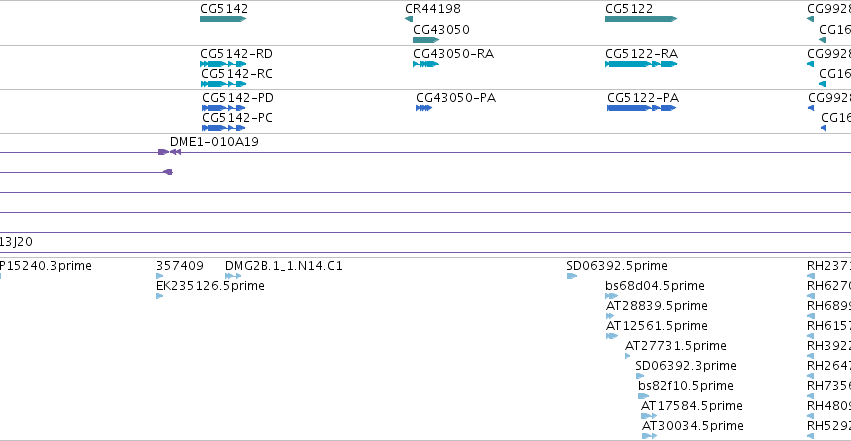Click the DMG2B.1_1.N14.C1 label
This screenshot has height=441, width=851.
284,266
